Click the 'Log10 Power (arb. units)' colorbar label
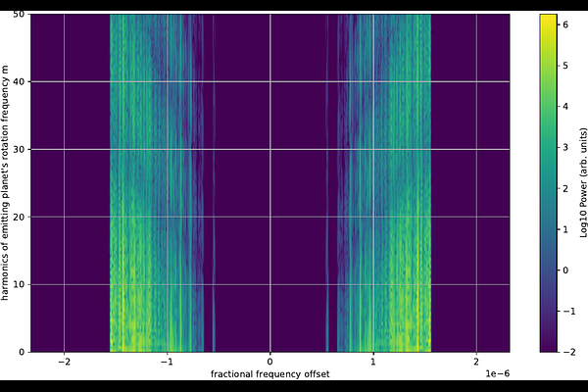Viewport: 588px width, 392px height. point(582,183)
